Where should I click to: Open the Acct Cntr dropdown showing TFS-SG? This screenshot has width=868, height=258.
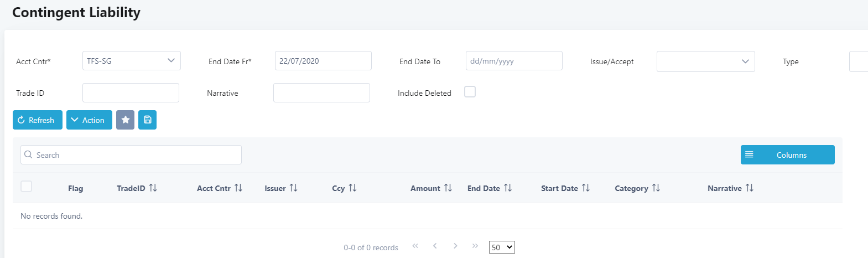(x=131, y=61)
